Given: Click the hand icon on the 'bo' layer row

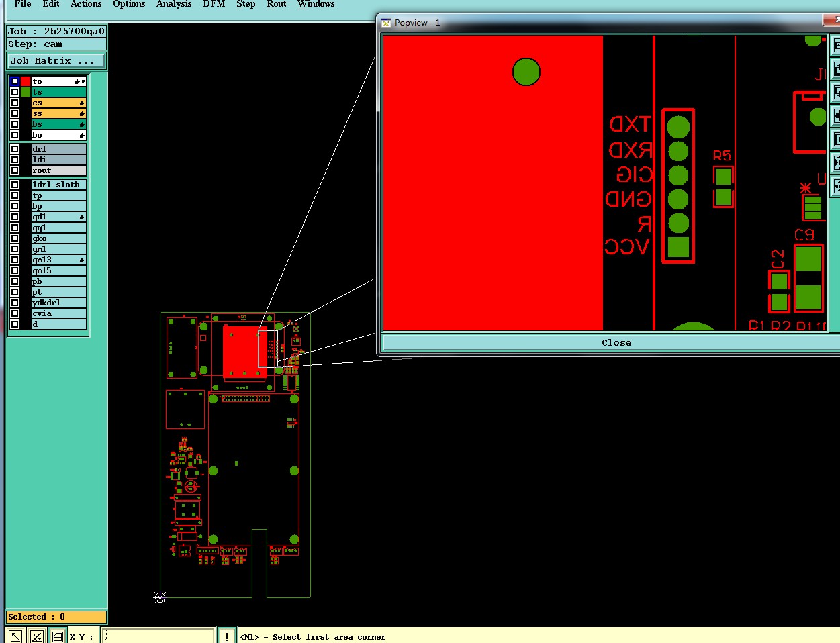Looking at the screenshot, I should click(x=82, y=135).
